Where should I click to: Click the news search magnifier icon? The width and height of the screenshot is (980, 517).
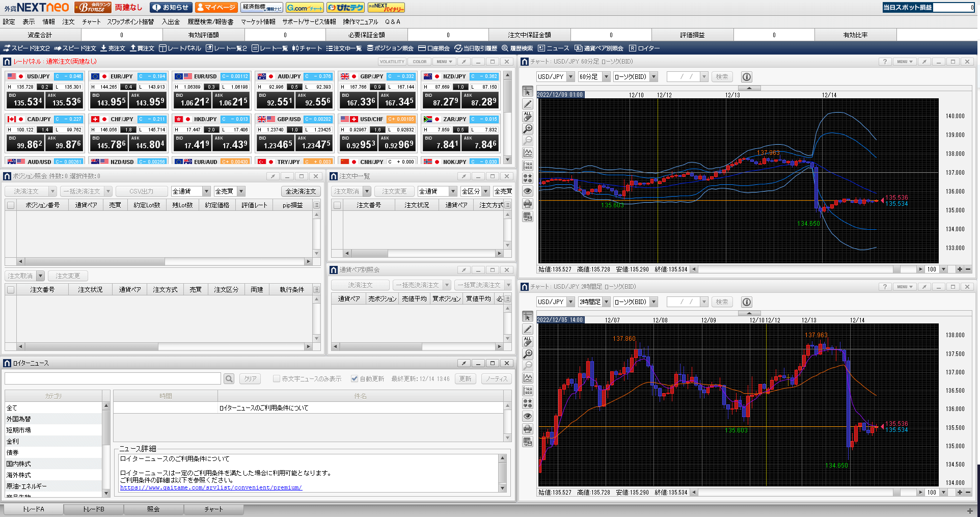pyautogui.click(x=229, y=379)
